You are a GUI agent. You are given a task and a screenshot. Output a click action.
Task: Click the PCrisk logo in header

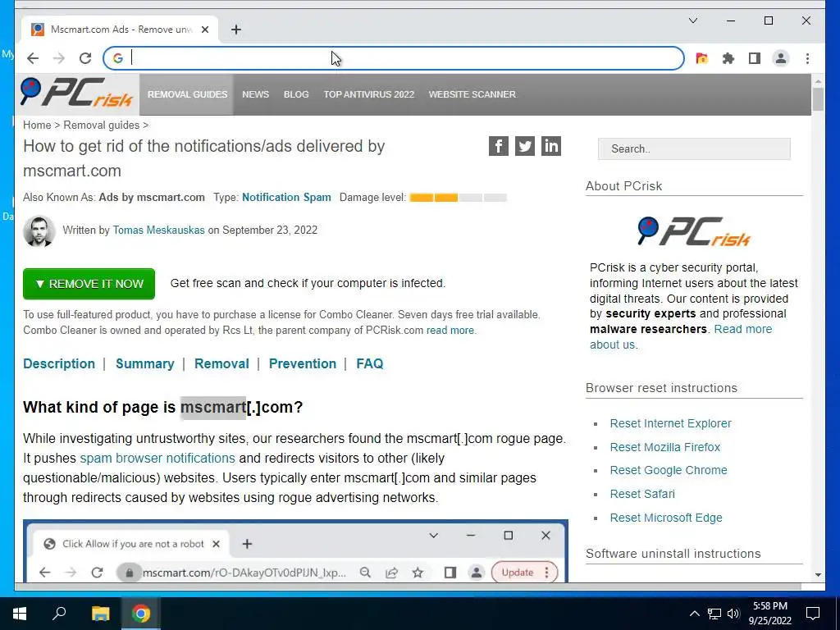[76, 93]
